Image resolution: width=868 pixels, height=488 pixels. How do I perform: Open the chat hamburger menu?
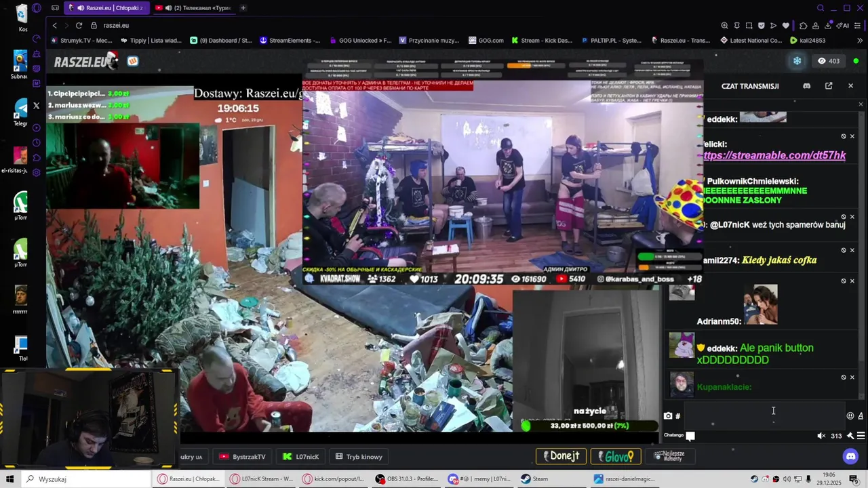click(x=861, y=436)
